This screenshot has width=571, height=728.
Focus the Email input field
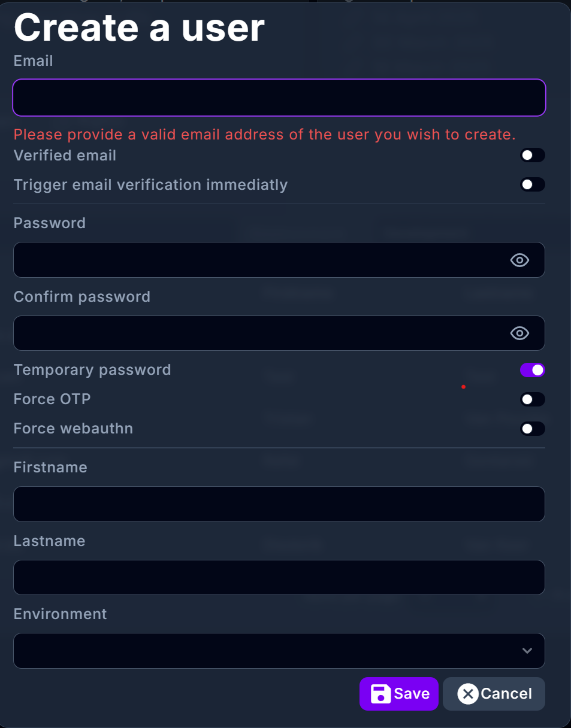279,98
